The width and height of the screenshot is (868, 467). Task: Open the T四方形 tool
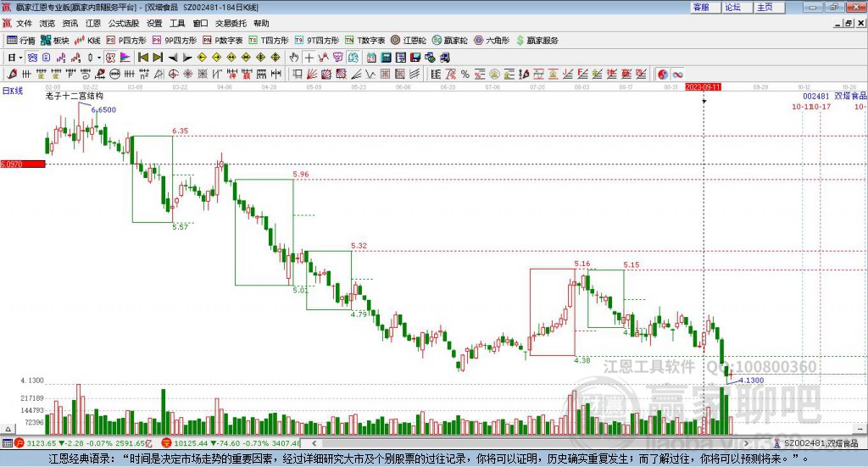[x=269, y=41]
